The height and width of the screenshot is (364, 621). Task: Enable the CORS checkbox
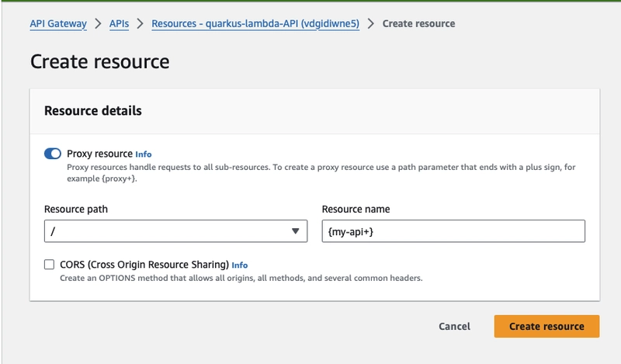point(49,264)
